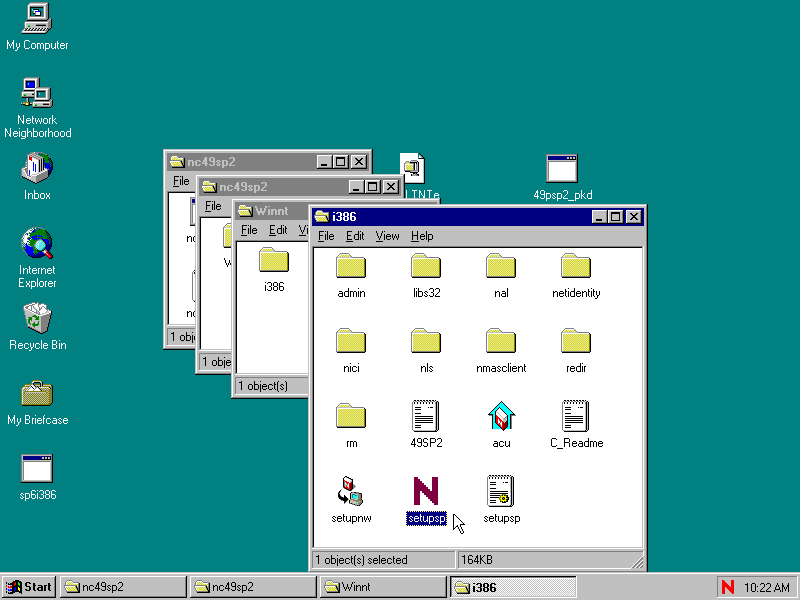800x600 pixels.
Task: Close the i386 window
Action: pyautogui.click(x=633, y=217)
